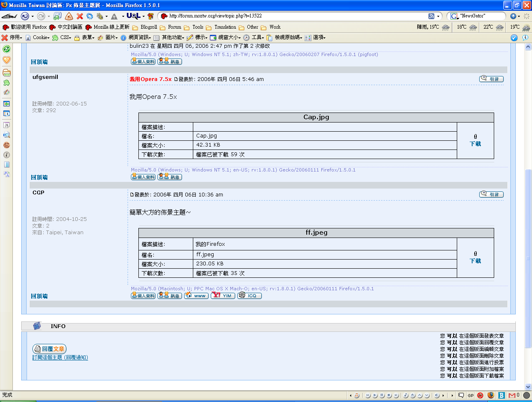Click the RSS feed icon in address bar
This screenshot has height=402, width=532.
coord(431,16)
